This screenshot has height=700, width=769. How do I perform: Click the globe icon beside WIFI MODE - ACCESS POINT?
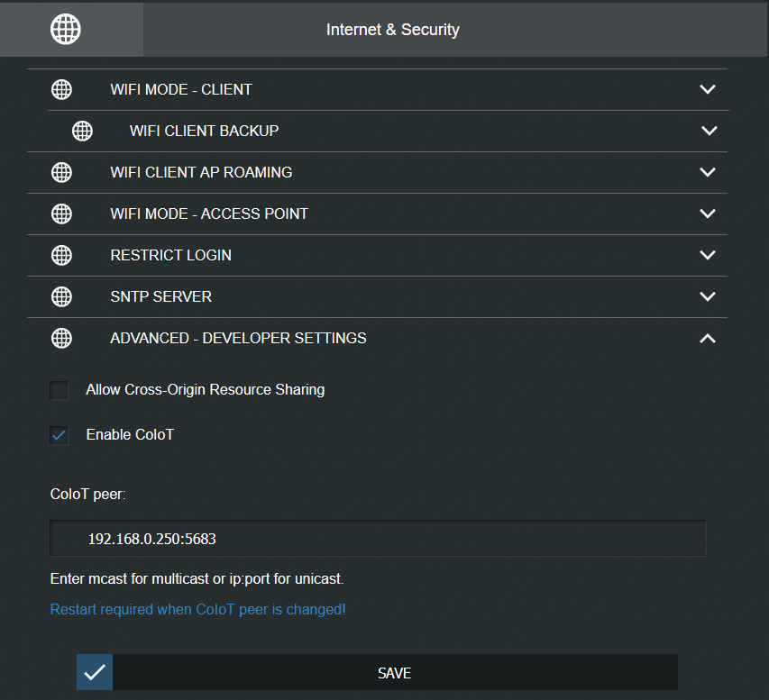[x=61, y=214]
